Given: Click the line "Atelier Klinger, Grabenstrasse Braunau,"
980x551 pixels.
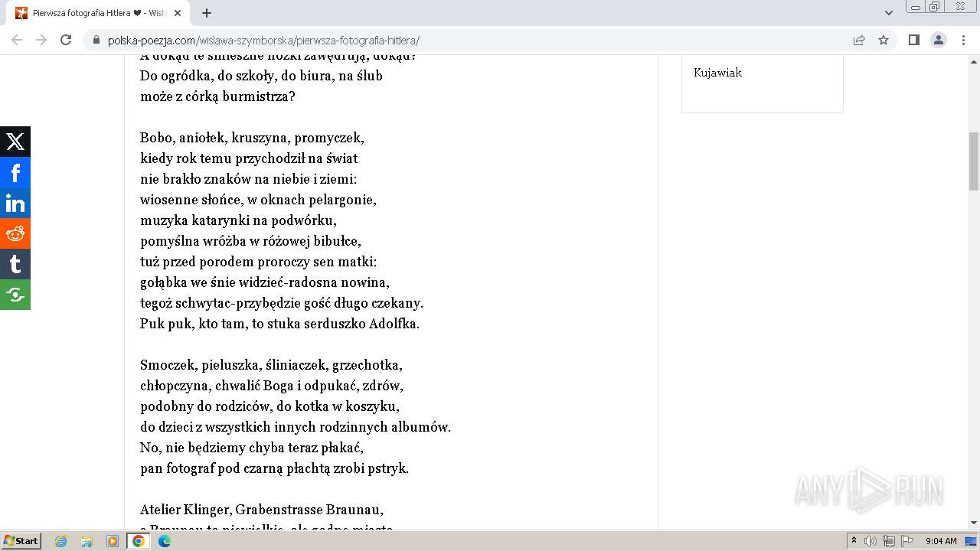Looking at the screenshot, I should pos(262,510).
